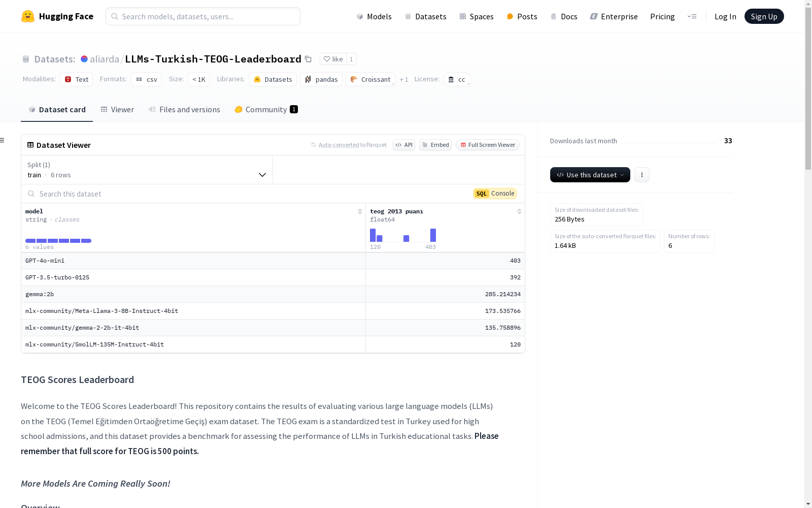Image resolution: width=812 pixels, height=508 pixels.
Task: Click the aliarda user avatar icon
Action: 84,59
